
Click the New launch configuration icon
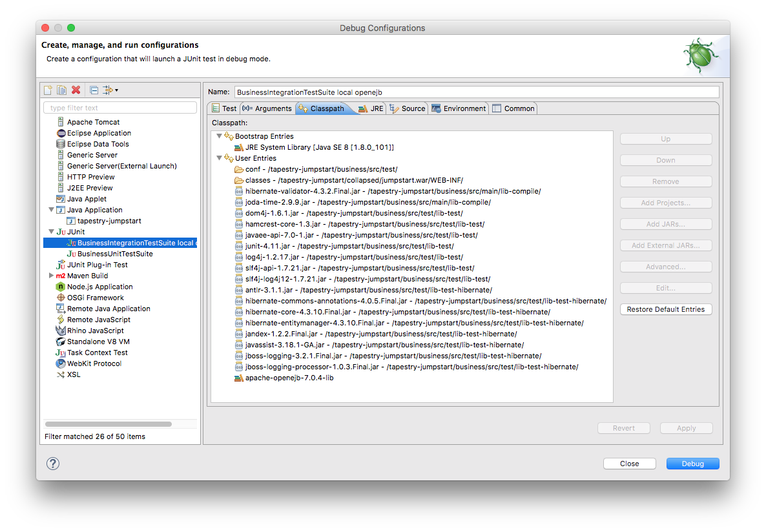point(48,90)
